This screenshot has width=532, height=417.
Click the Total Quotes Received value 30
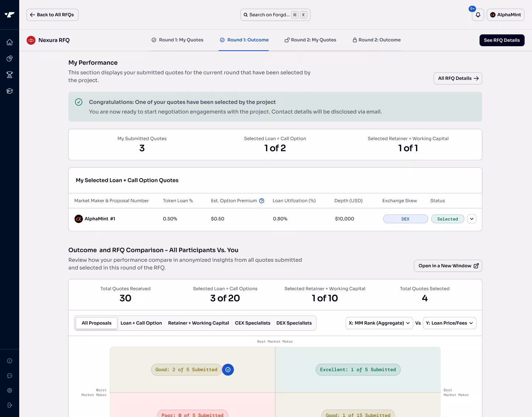point(125,298)
